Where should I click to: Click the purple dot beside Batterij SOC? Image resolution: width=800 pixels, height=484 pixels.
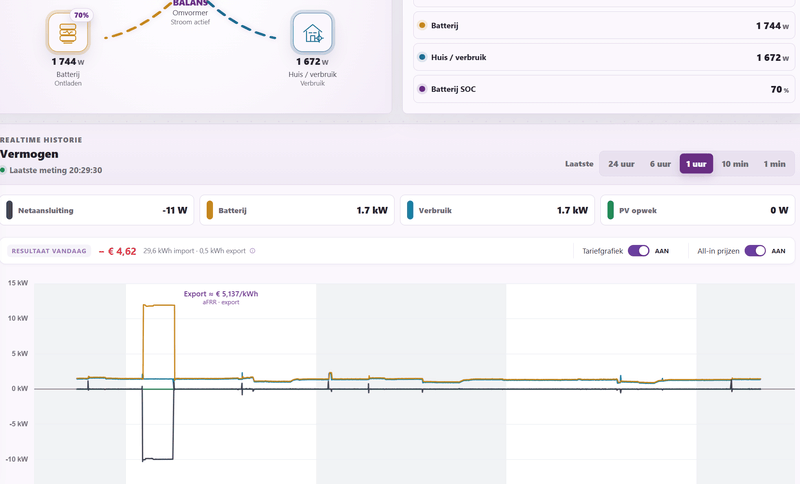click(422, 89)
